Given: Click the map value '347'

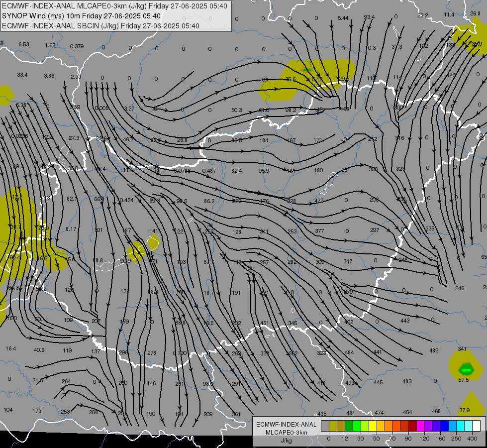Looking at the screenshot, I should (x=348, y=261).
